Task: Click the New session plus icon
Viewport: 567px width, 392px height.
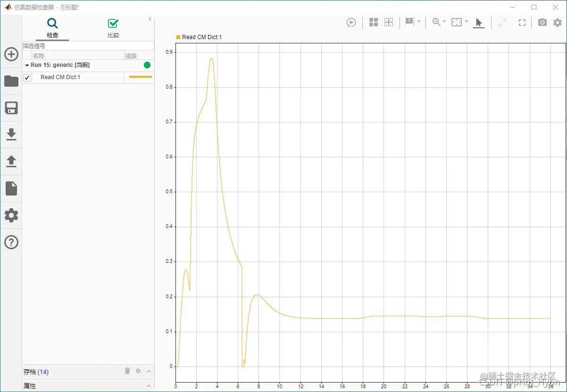Action: tap(11, 54)
